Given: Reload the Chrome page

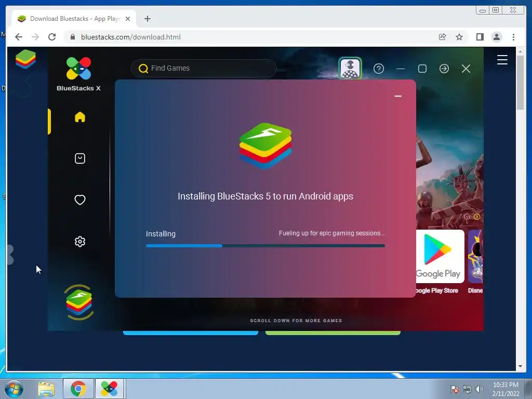Looking at the screenshot, I should 52,37.
